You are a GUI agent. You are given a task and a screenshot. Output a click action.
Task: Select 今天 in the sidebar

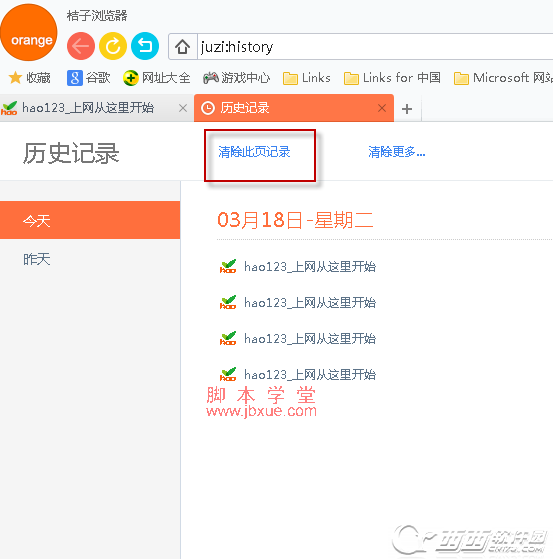(90, 220)
